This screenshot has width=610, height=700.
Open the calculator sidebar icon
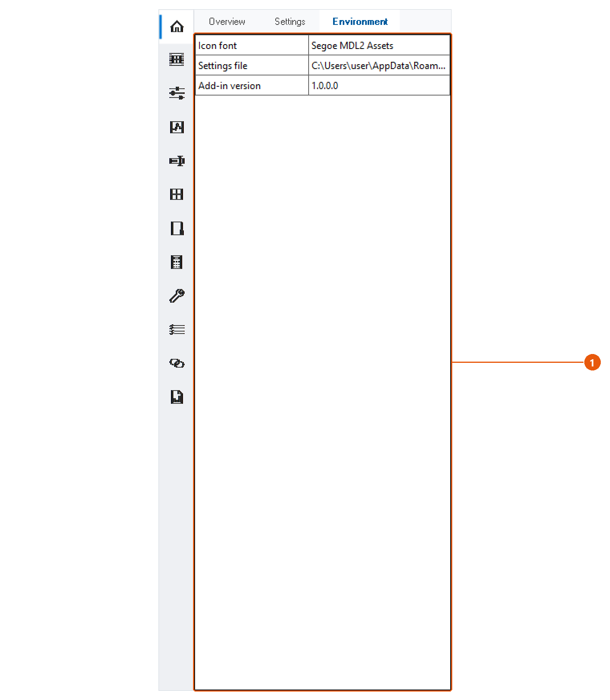pos(177,262)
